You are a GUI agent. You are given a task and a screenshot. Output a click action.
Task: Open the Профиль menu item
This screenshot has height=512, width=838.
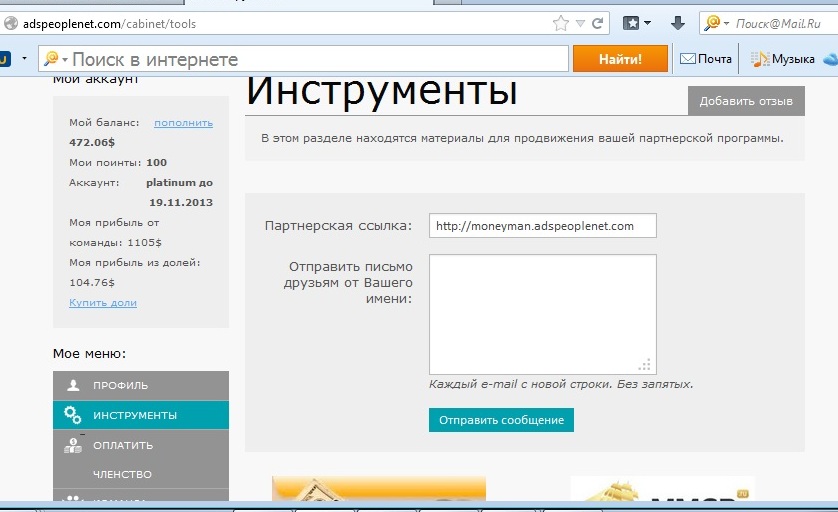click(x=120, y=385)
